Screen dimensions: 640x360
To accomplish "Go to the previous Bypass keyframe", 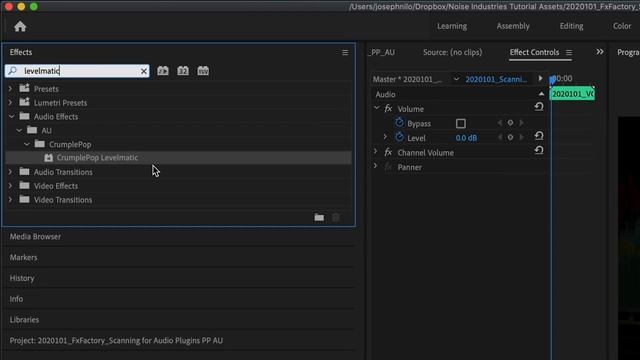I will (500, 123).
